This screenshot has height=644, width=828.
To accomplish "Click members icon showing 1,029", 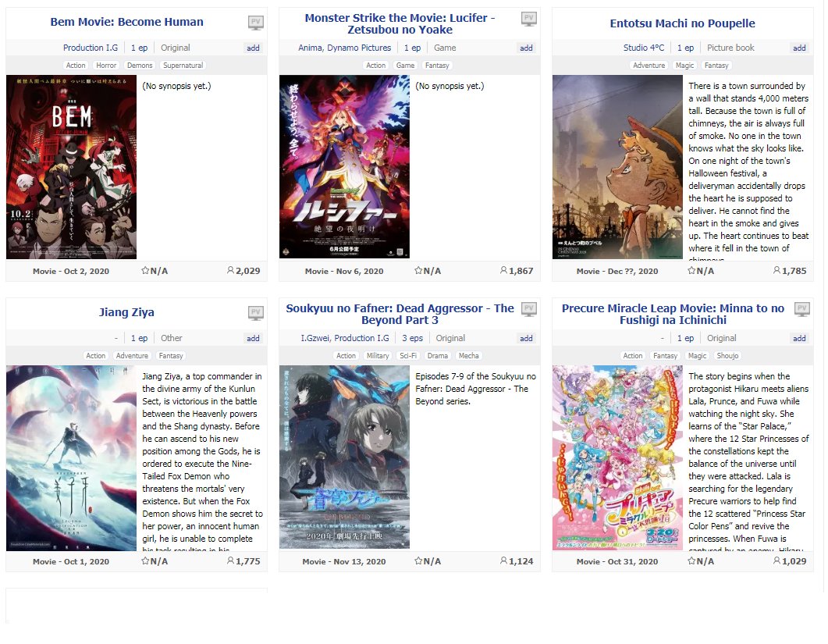I will pyautogui.click(x=776, y=561).
